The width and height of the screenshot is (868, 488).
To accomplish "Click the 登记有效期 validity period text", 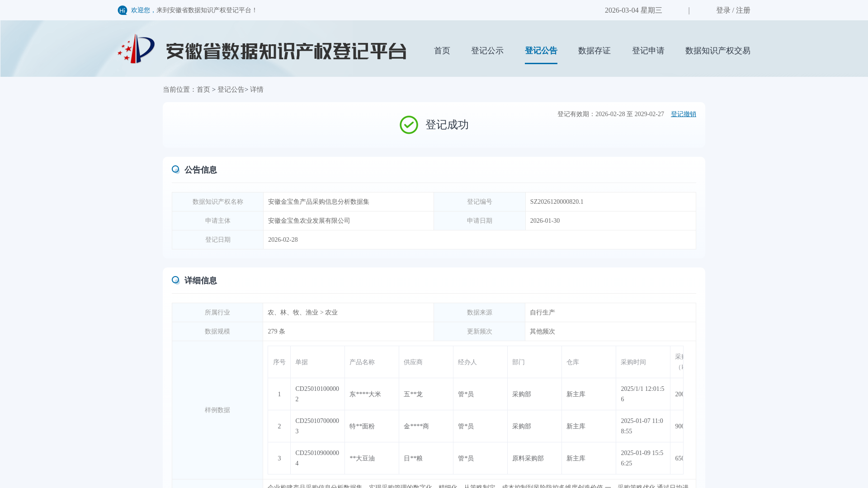I will point(611,114).
